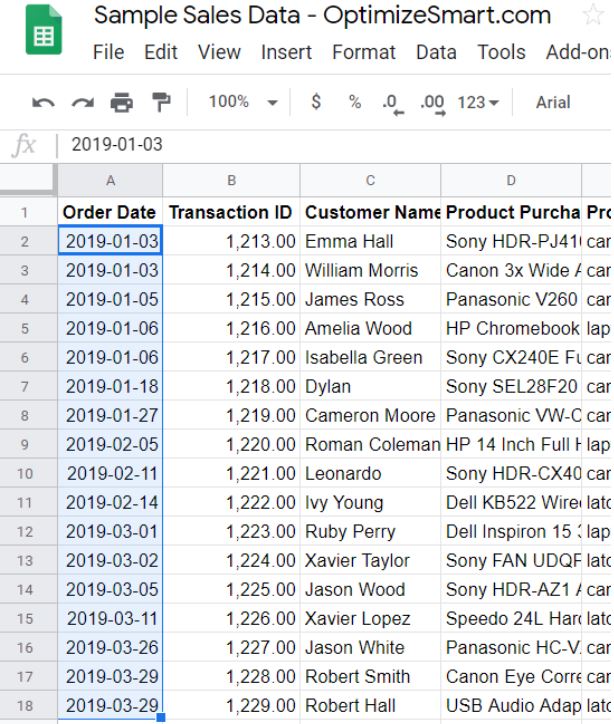
Task: Click the select-all corner box
Action: click(29, 180)
